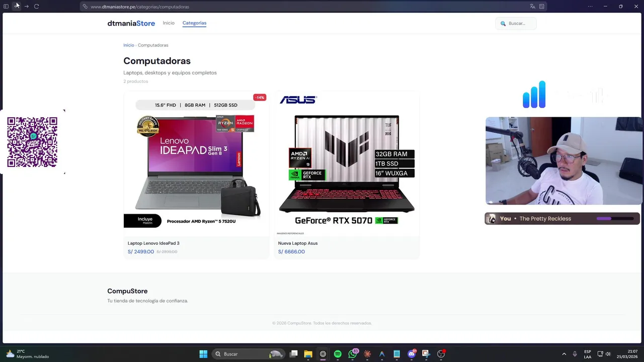This screenshot has width=644, height=362.
Task: Open the orange starburst app in taskbar
Action: tap(367, 354)
